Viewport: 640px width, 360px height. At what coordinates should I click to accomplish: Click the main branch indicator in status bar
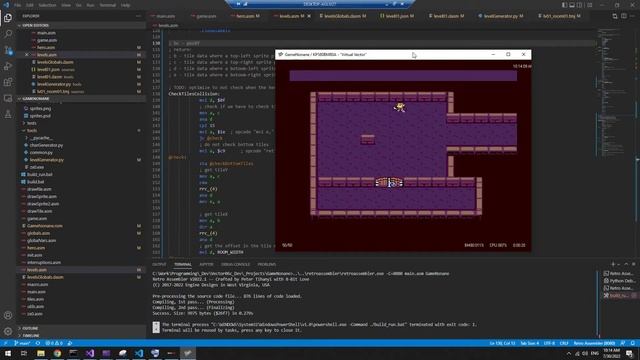pyautogui.click(x=22, y=343)
